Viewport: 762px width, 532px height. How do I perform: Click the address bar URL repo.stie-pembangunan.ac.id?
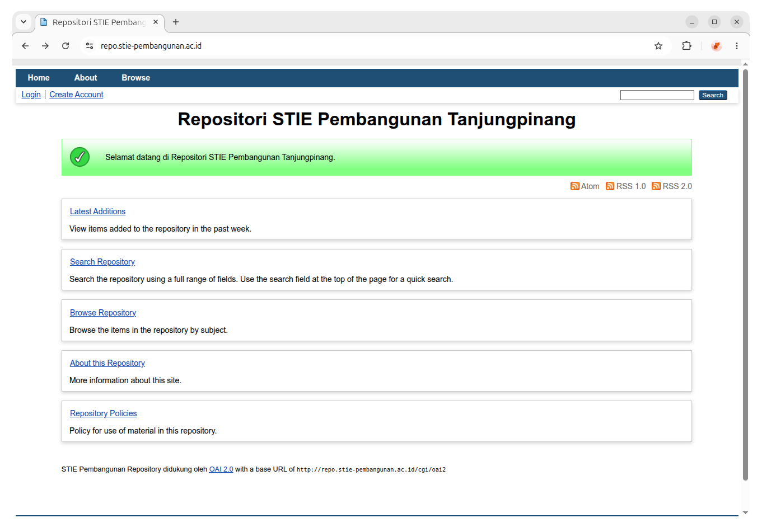tap(151, 46)
